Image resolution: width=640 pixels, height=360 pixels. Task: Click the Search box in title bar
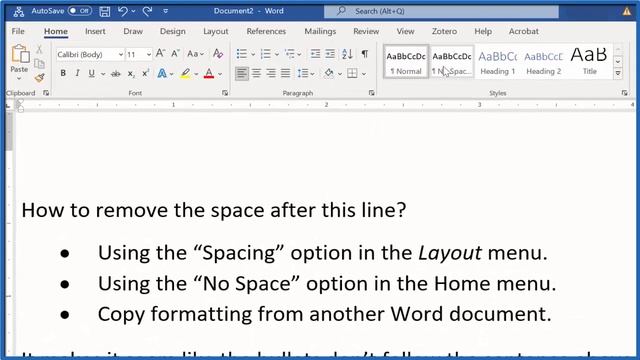[441, 11]
